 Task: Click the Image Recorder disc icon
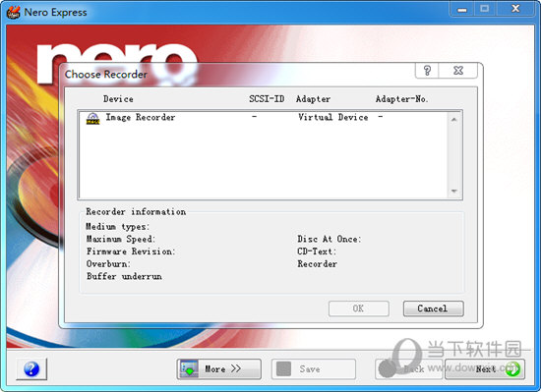tap(92, 118)
